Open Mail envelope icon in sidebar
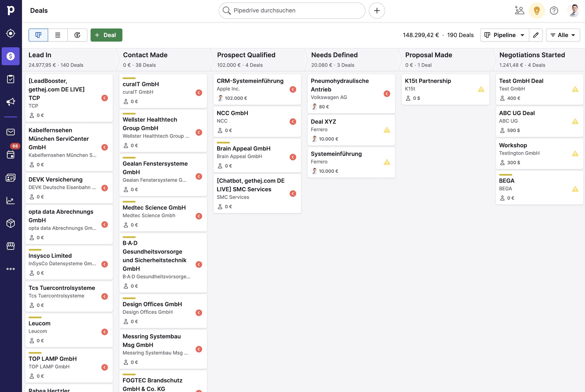The image size is (585, 392). tap(11, 132)
